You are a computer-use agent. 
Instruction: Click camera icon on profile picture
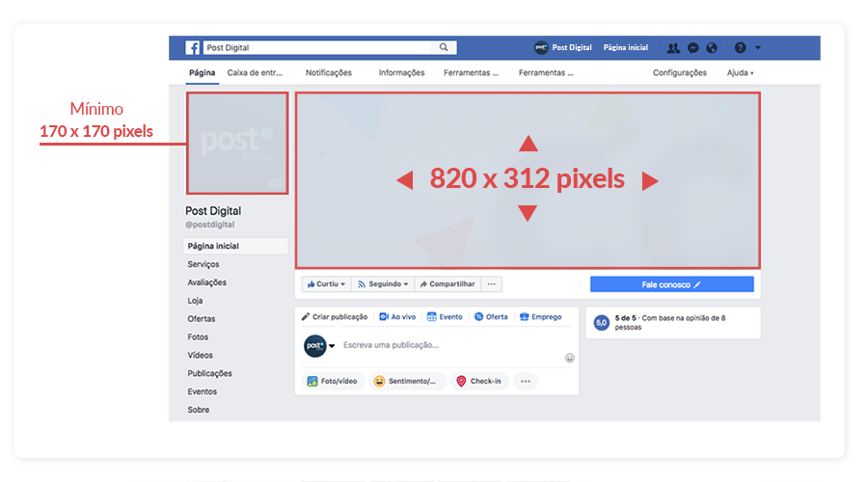(275, 183)
